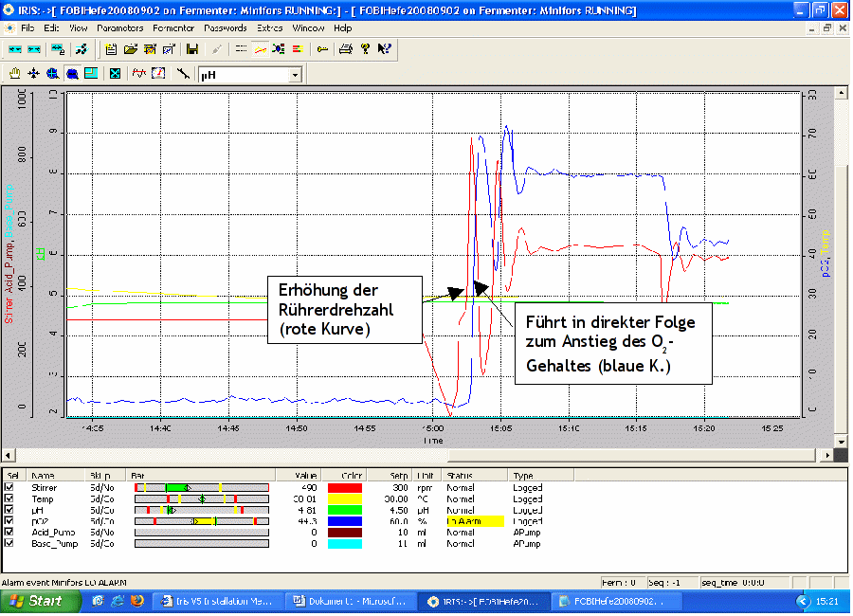Uncheck the Stirrer row checkbox
Viewport: 853px width, 616px height.
point(9,489)
